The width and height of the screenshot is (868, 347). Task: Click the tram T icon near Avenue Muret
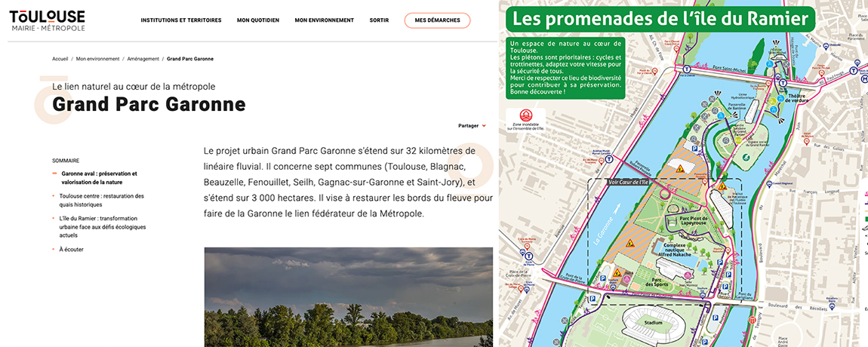609,159
